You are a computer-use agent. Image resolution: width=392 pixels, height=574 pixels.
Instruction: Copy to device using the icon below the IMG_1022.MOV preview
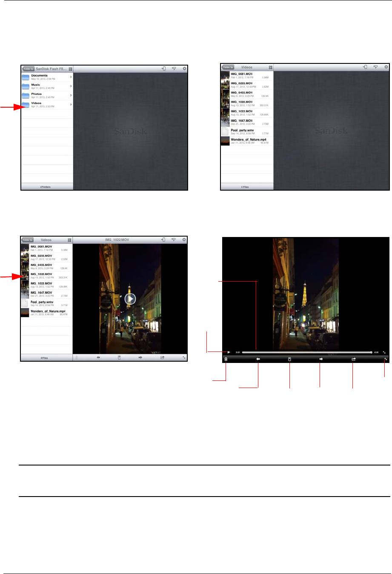click(120, 358)
